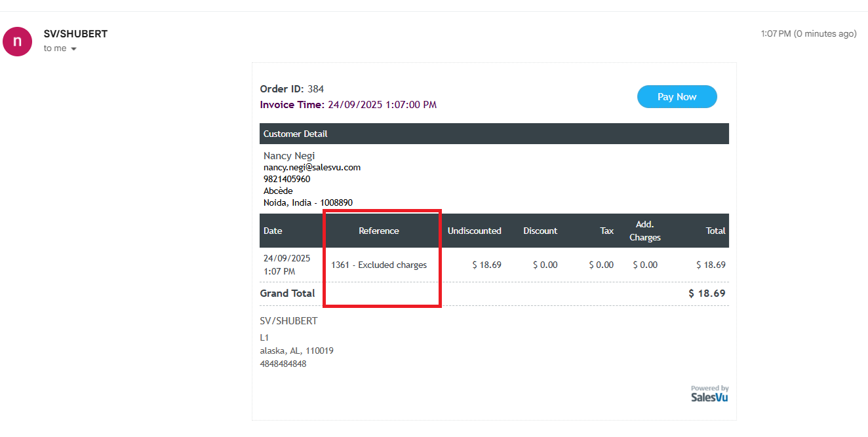
Task: Open the nancy.negi@salesvu.com email address
Action: (312, 168)
